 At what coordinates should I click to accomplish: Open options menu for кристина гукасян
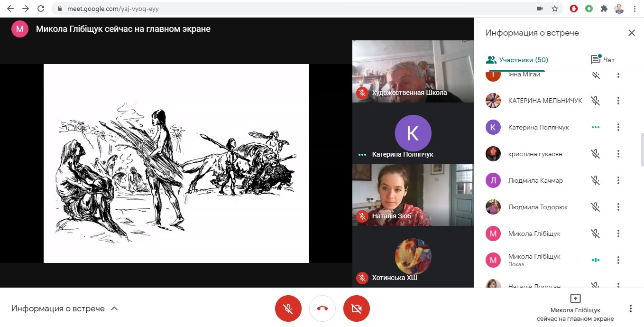pos(618,154)
